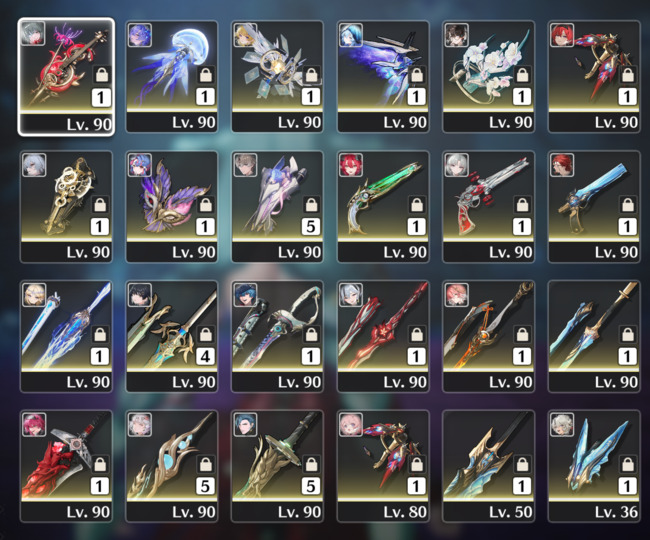
Task: Select the crimson claw broadblade card
Action: [x=66, y=466]
